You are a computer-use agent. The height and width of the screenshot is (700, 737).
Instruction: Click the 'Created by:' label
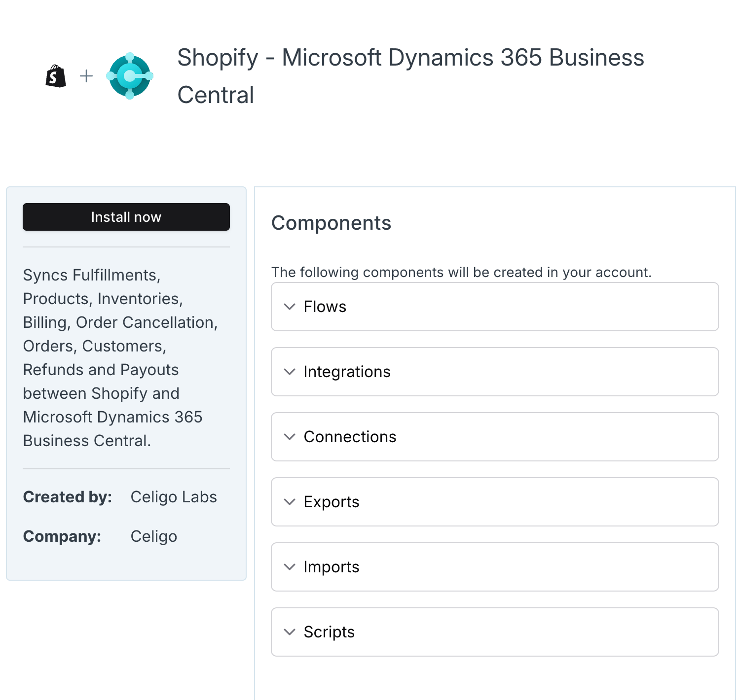point(68,497)
